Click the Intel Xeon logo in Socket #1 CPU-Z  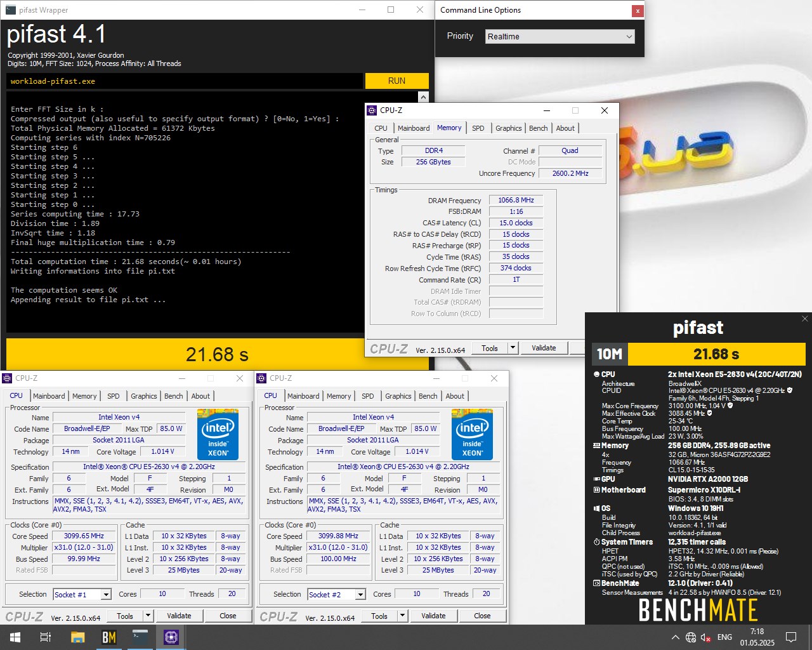218,435
